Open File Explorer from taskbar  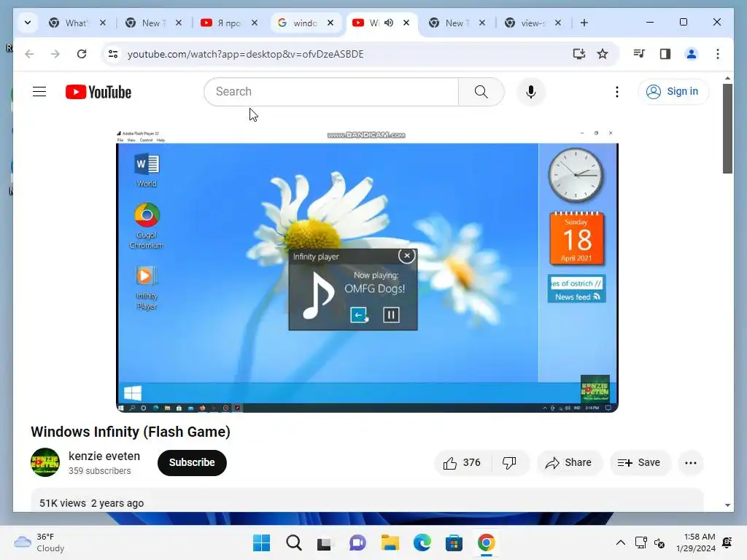[390, 542]
